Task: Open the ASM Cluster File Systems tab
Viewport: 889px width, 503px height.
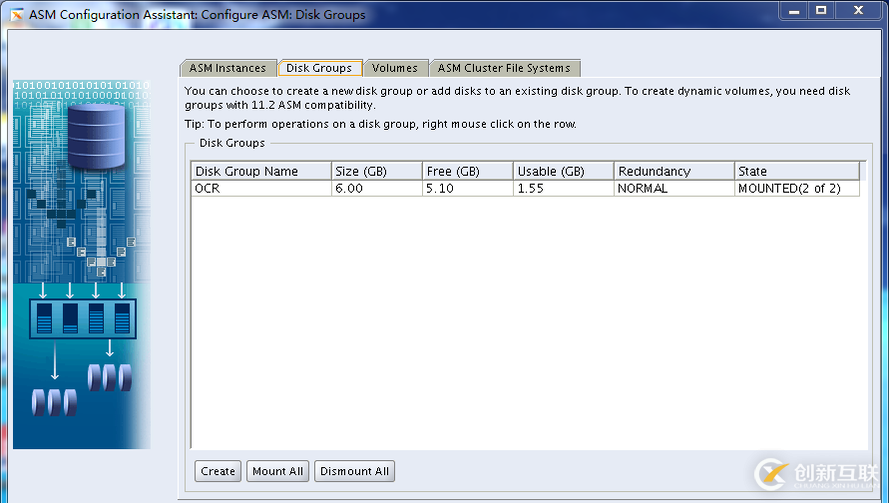Action: [x=505, y=68]
